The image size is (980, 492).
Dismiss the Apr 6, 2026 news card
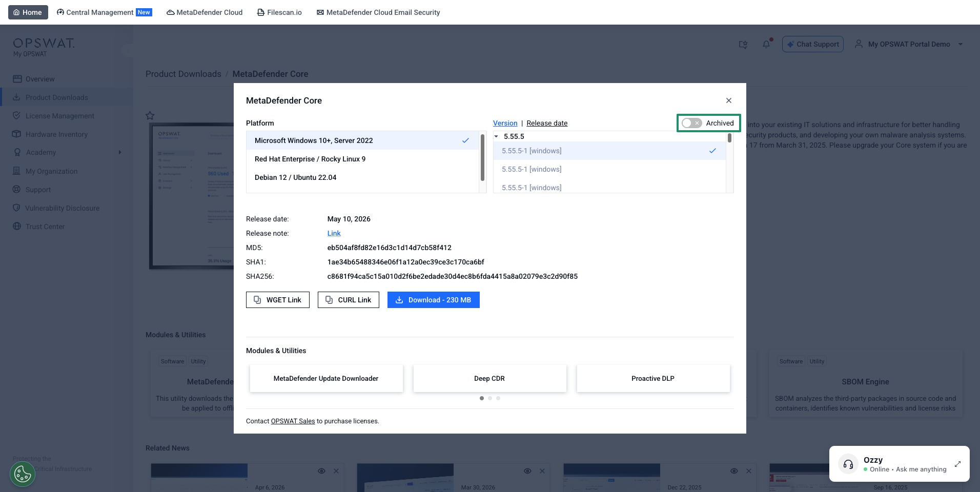coord(336,471)
